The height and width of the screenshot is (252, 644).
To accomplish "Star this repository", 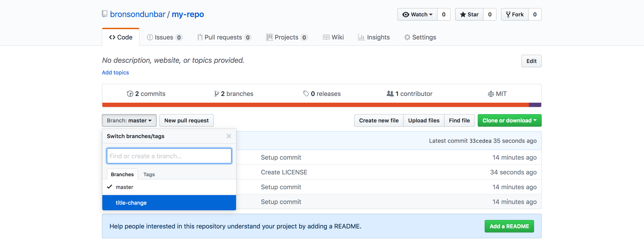I will tap(469, 15).
